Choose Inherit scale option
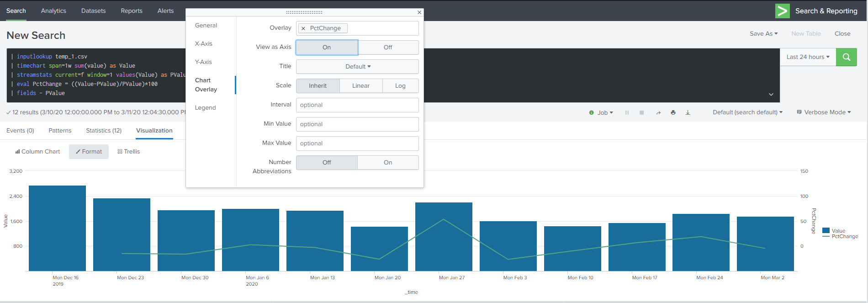The height and width of the screenshot is (303, 868). click(x=318, y=86)
